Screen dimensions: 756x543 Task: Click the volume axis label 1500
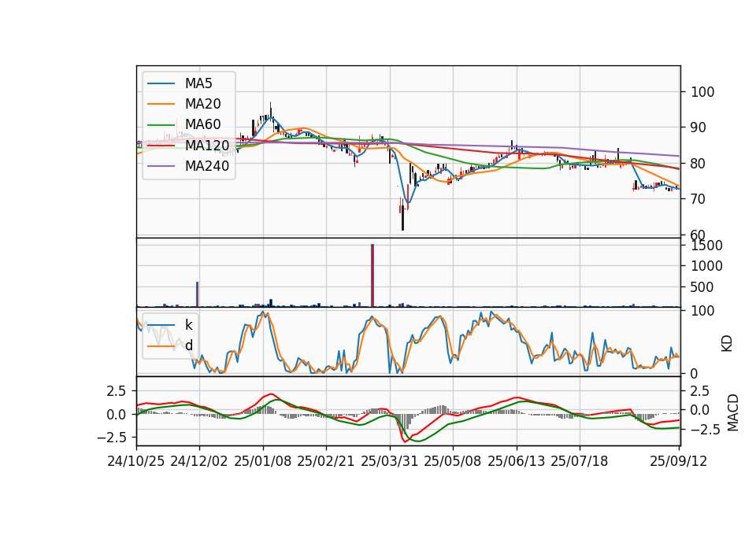tap(707, 246)
